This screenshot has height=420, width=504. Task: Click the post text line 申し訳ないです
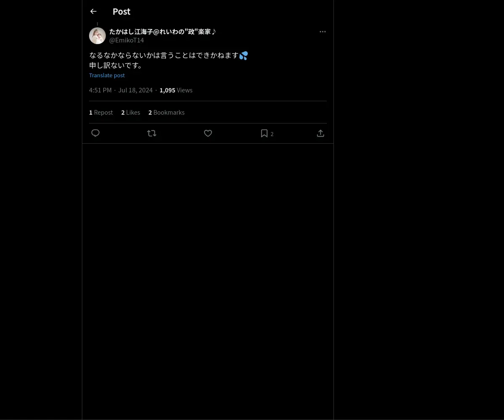pos(116,66)
